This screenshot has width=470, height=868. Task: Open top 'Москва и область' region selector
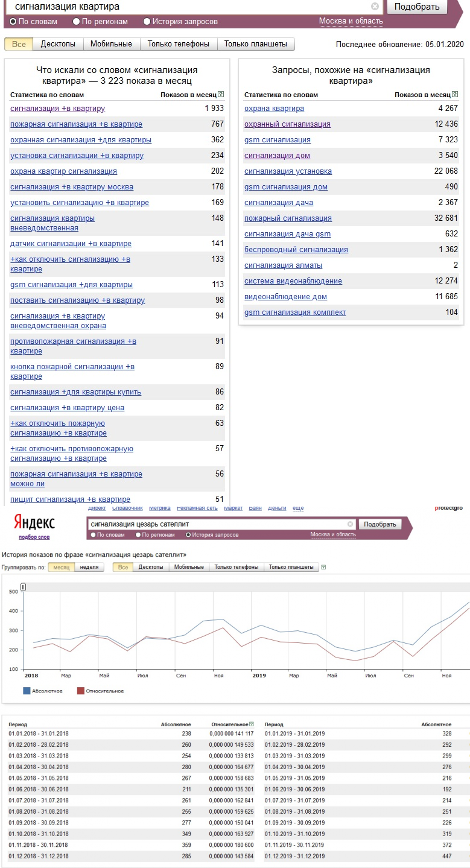pyautogui.click(x=351, y=21)
